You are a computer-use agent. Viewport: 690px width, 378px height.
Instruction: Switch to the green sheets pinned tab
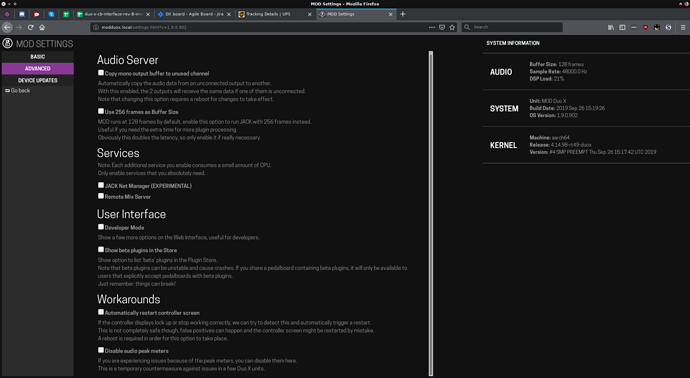66,14
